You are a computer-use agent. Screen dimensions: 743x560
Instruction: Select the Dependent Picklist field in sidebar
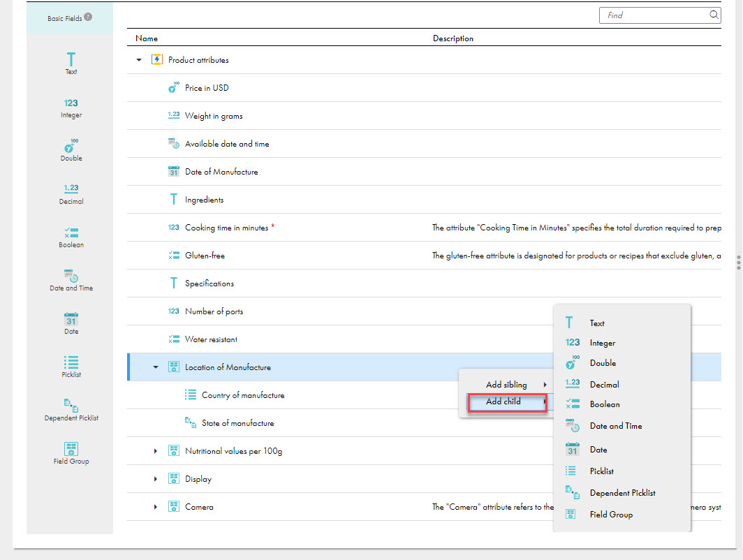71,410
